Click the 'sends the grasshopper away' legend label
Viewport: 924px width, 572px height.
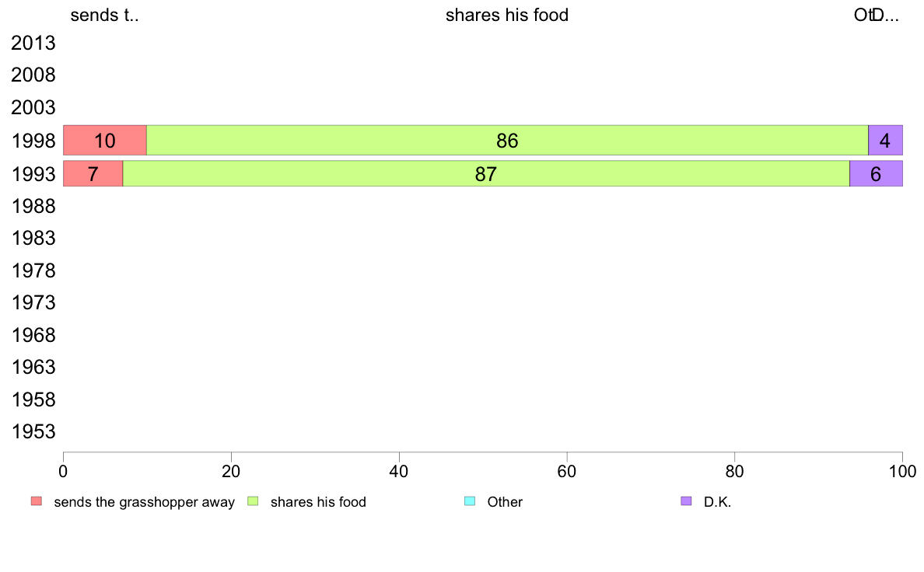145,502
